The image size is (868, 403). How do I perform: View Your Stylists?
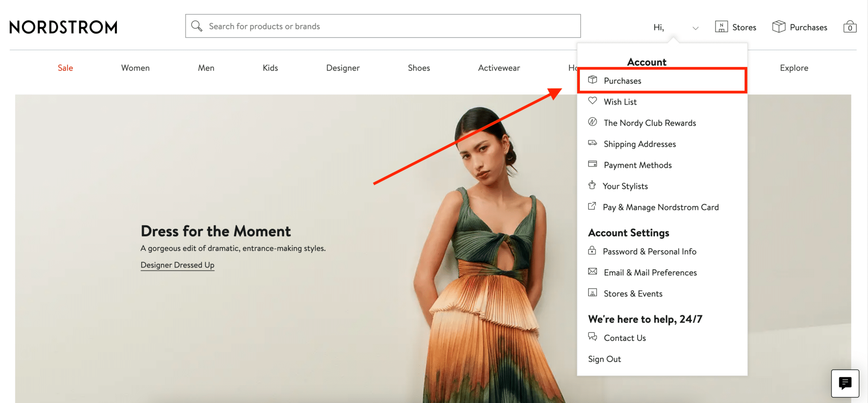coord(625,186)
